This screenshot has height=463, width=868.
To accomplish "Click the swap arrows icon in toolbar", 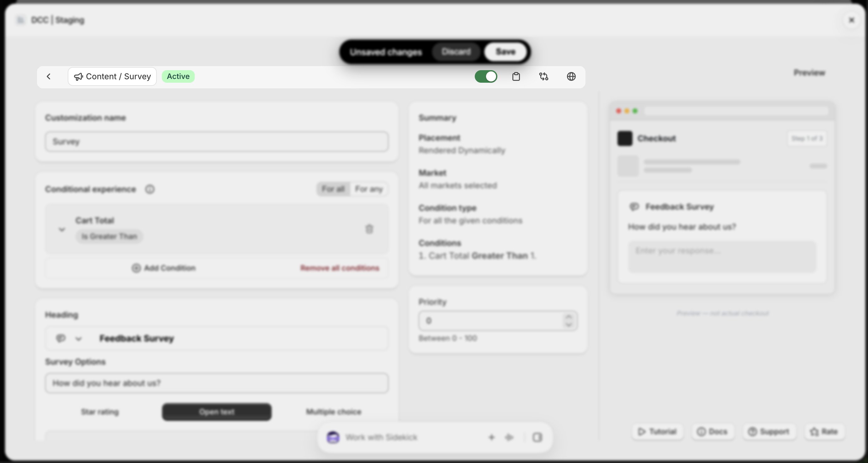I will (x=543, y=76).
